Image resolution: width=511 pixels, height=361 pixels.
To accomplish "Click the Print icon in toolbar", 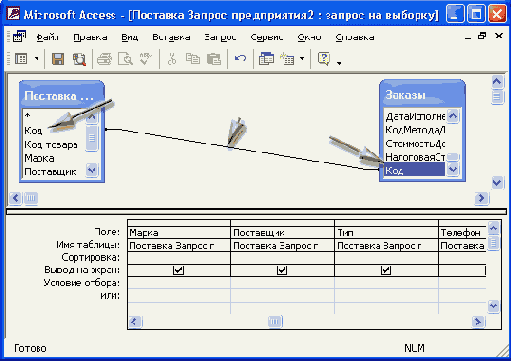I will (x=104, y=59).
